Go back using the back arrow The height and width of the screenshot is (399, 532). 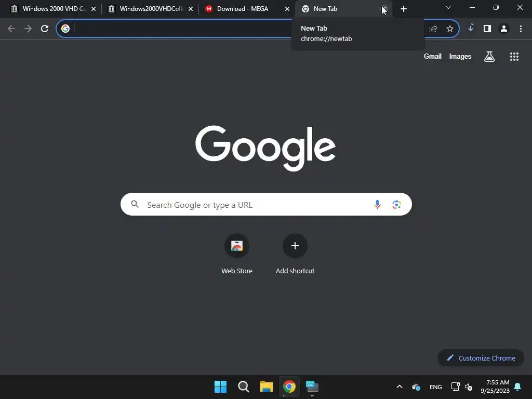click(x=11, y=29)
